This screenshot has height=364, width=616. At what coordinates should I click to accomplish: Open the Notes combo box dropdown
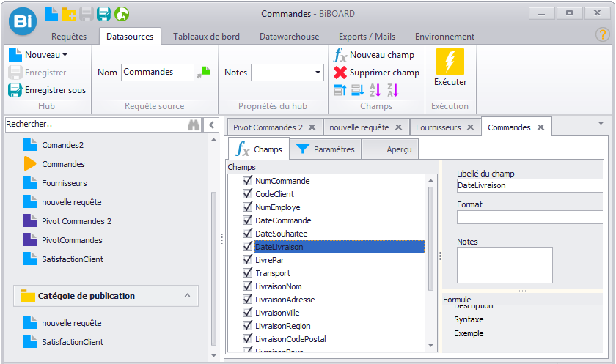coord(318,73)
